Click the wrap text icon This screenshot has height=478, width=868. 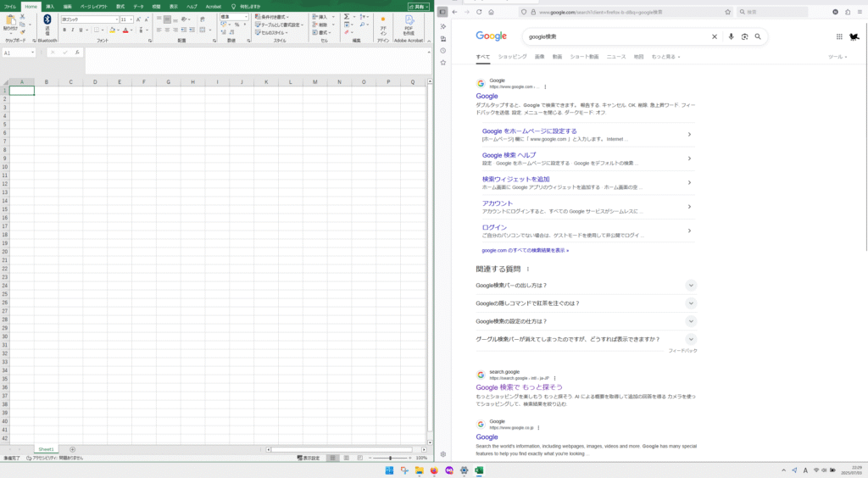point(202,19)
